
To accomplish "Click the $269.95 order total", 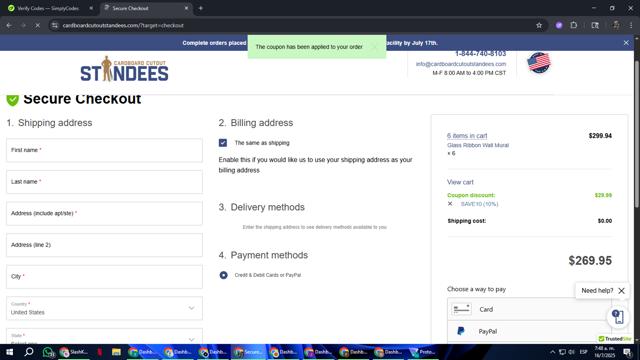I will 590,260.
